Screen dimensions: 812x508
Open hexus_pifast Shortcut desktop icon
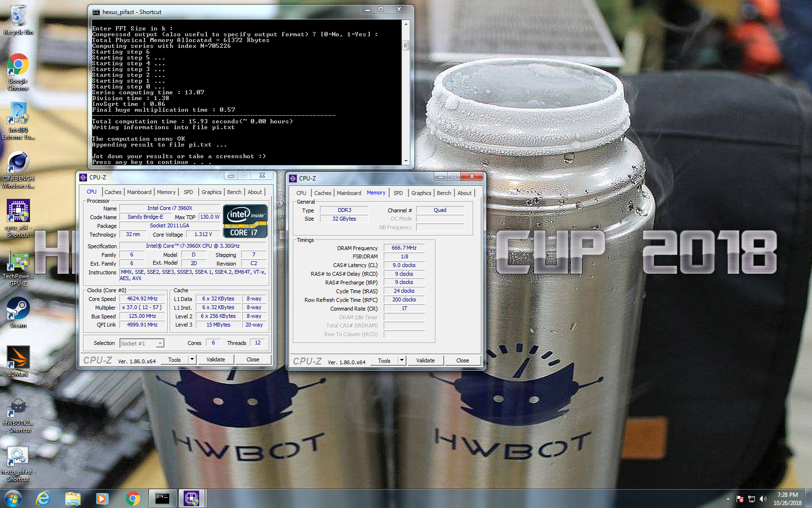coord(18,463)
